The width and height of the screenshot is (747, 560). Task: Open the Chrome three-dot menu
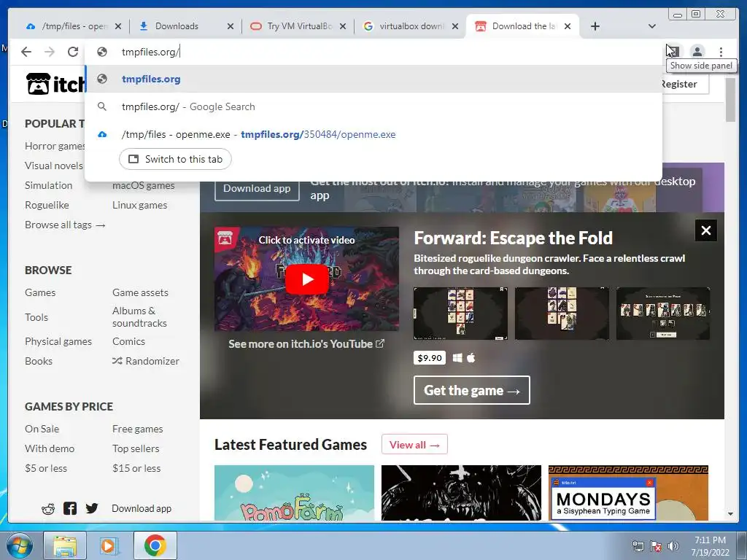point(721,52)
